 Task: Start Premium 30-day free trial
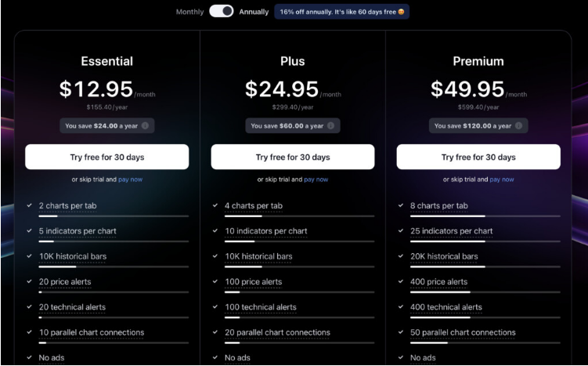pyautogui.click(x=478, y=157)
